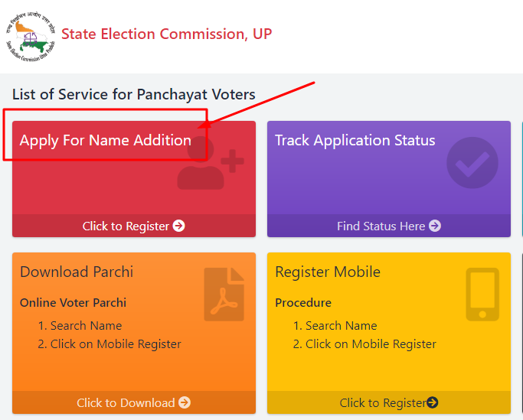Click the Procedure subheading in the yellow card
The image size is (523, 420).
(x=303, y=303)
